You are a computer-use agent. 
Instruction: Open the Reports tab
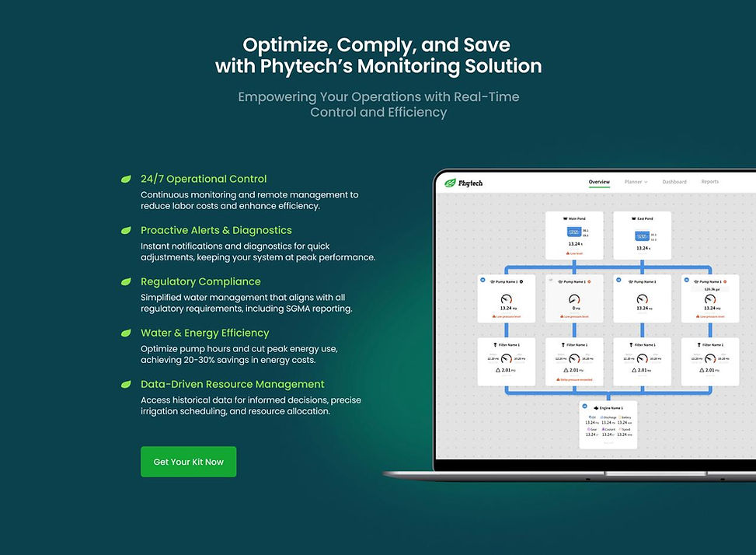pos(709,182)
